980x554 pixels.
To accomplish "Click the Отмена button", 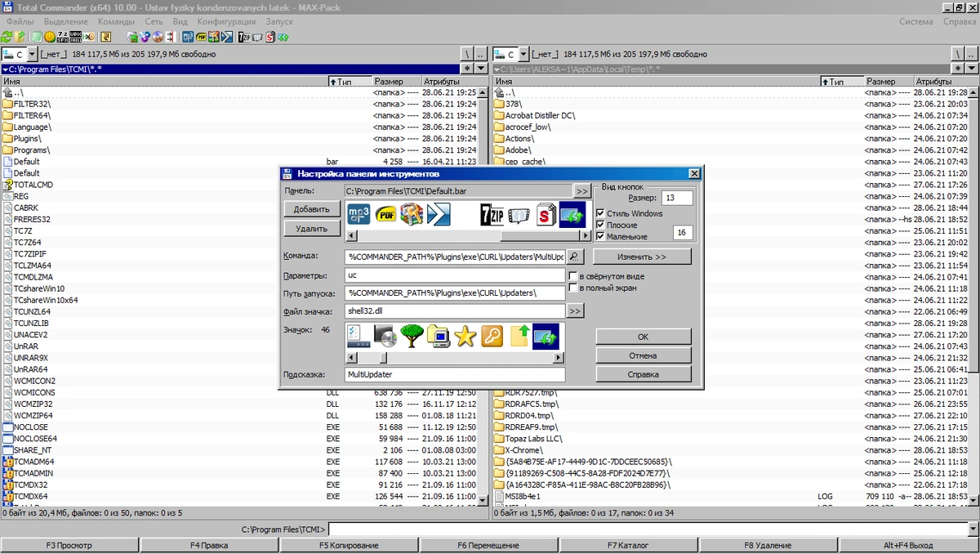I will 643,355.
